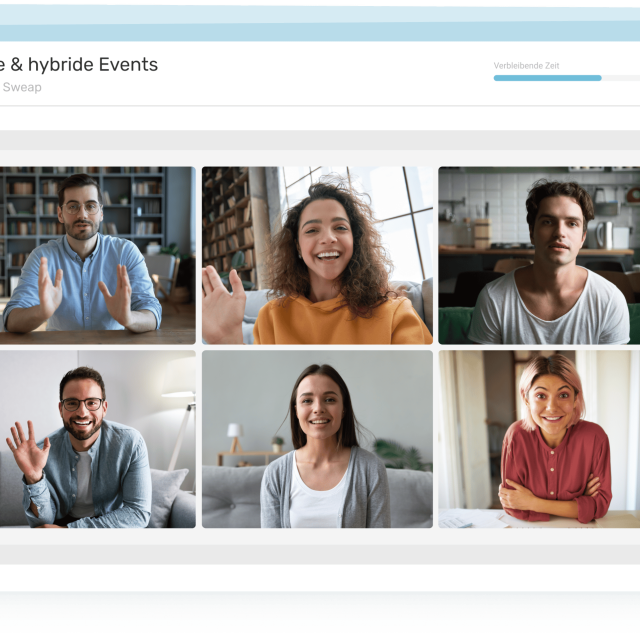Click the light blue top banner strip
640x640 pixels.
click(x=320, y=15)
